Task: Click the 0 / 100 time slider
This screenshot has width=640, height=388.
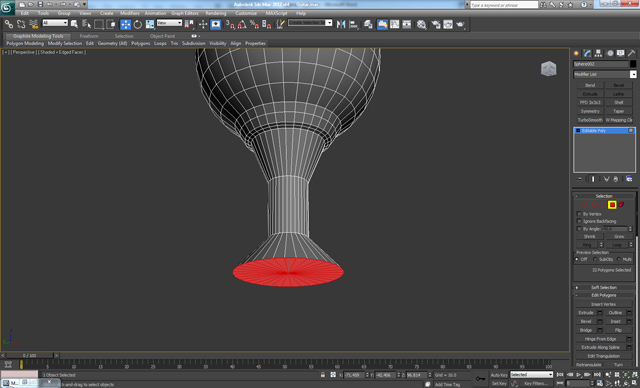Action: (x=30, y=356)
